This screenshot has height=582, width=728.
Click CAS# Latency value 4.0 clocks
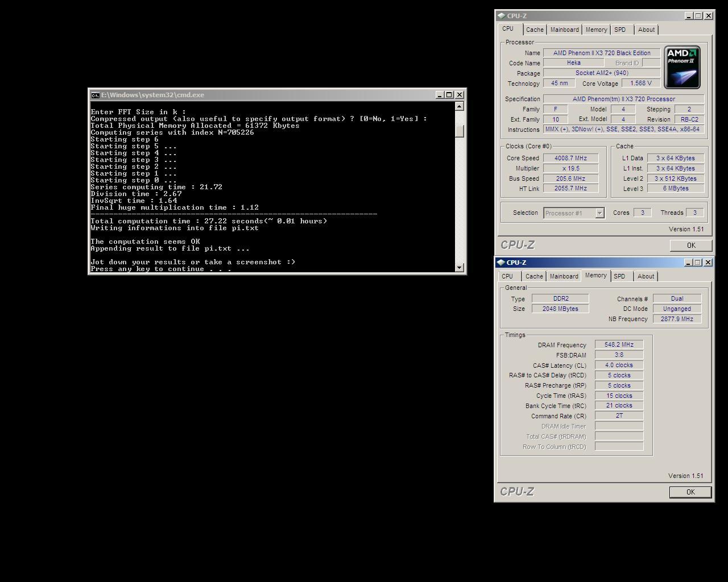pyautogui.click(x=619, y=365)
